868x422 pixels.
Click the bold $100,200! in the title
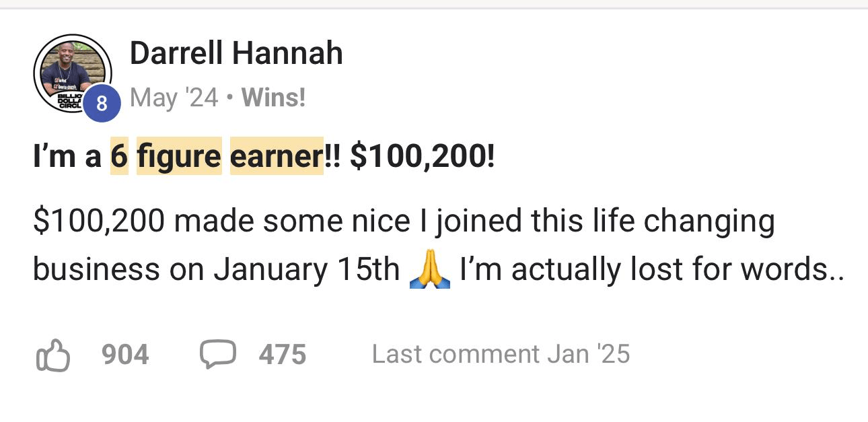click(423, 157)
